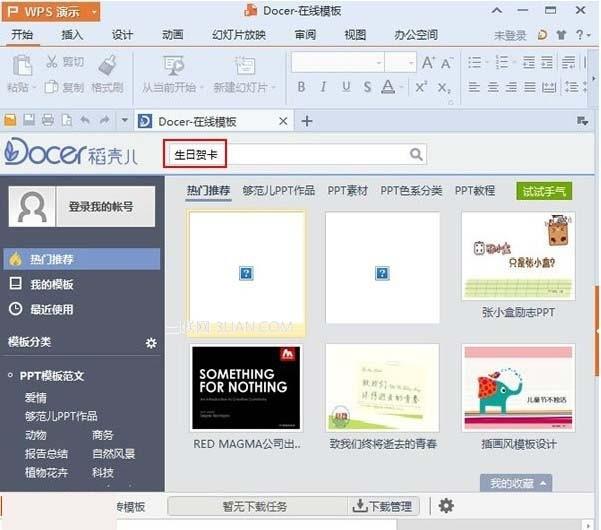Screen dimensions: 601x530
Task: Click the search magnifier icon in Docer
Action: pyautogui.click(x=416, y=154)
